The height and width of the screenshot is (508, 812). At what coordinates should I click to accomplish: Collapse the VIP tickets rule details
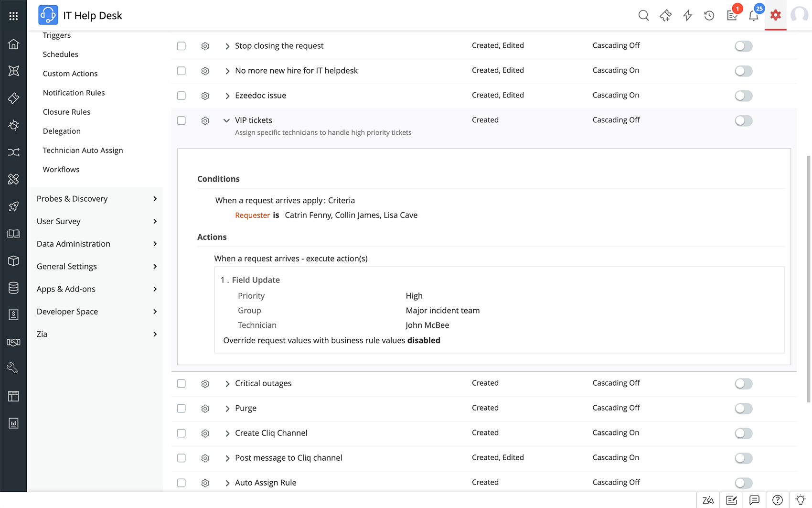(226, 120)
